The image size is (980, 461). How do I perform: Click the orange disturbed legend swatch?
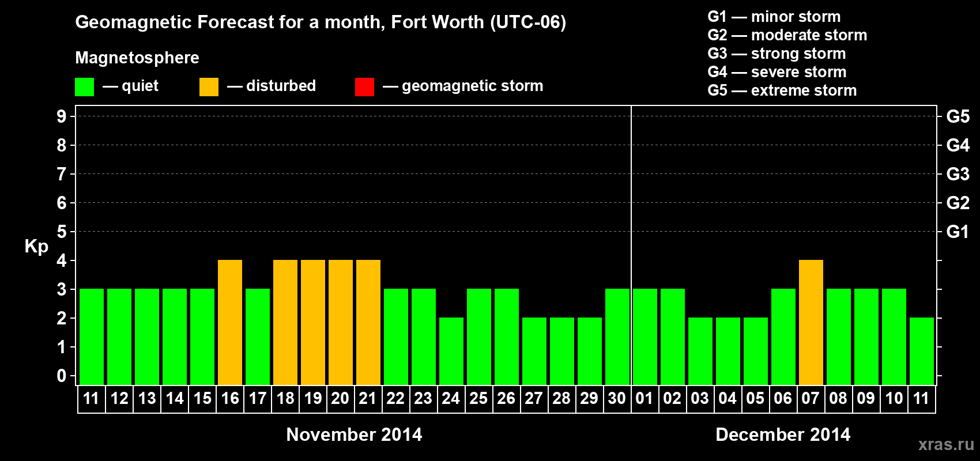[x=209, y=87]
